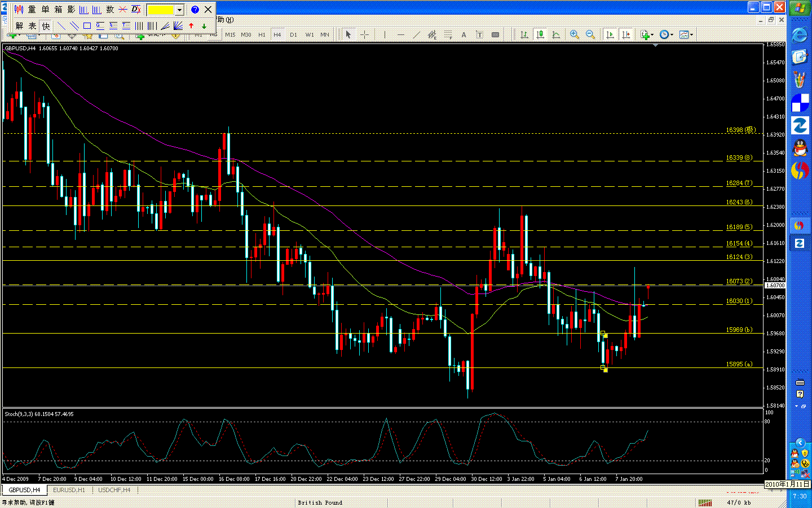This screenshot has width=812, height=508.
Task: Click the candlestick icon in the floating toolbar
Action: click(19, 10)
